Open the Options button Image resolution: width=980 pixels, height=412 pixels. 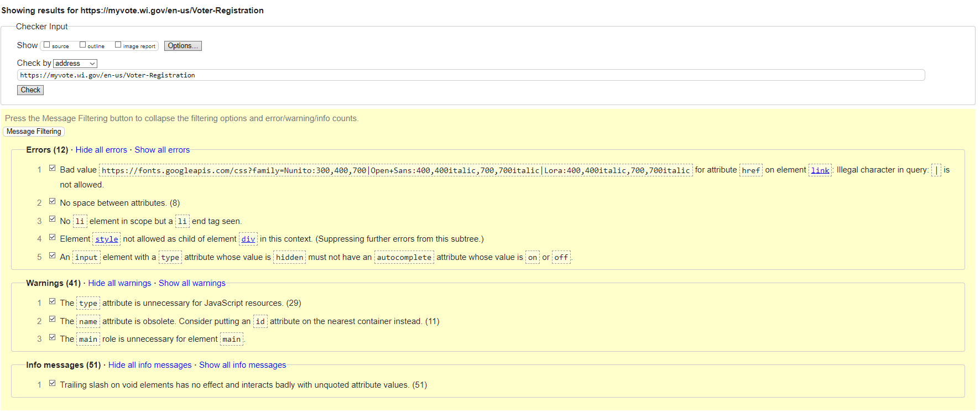click(183, 46)
